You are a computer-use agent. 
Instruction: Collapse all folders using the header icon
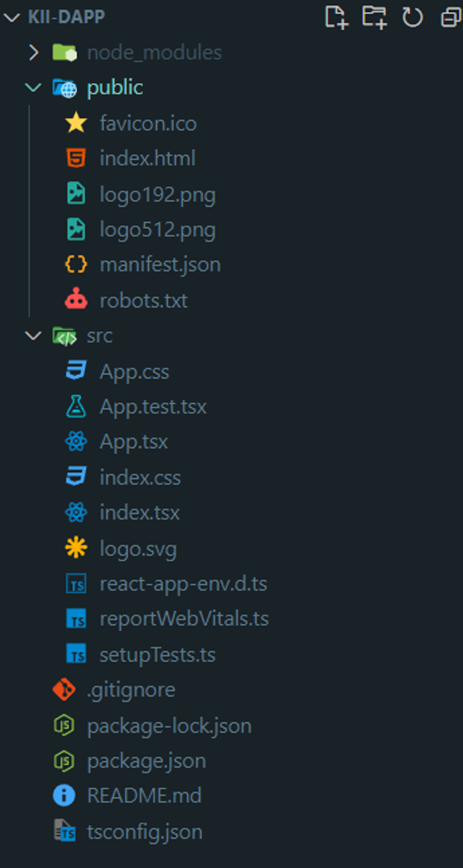(x=451, y=17)
